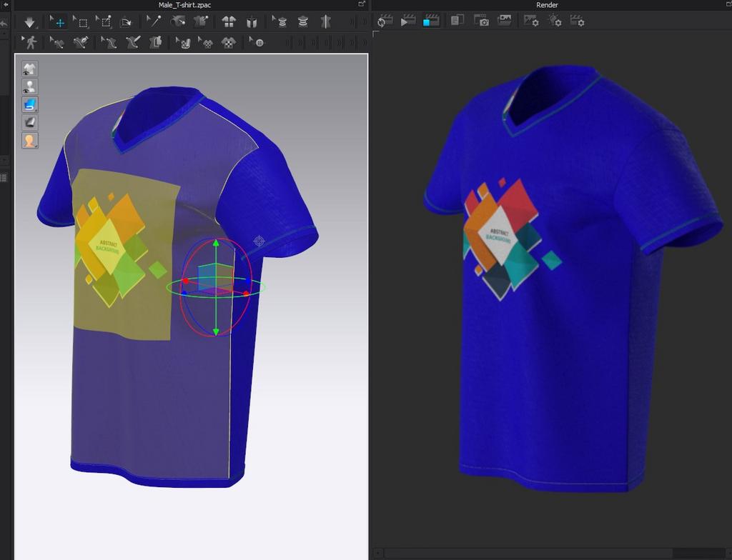Select the Button placement tool
This screenshot has width=732, height=560.
coord(257,42)
